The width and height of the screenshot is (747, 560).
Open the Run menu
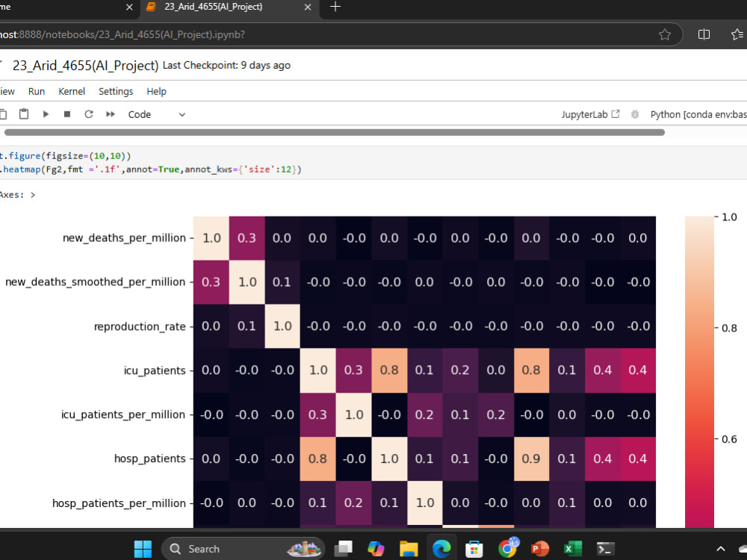click(36, 91)
